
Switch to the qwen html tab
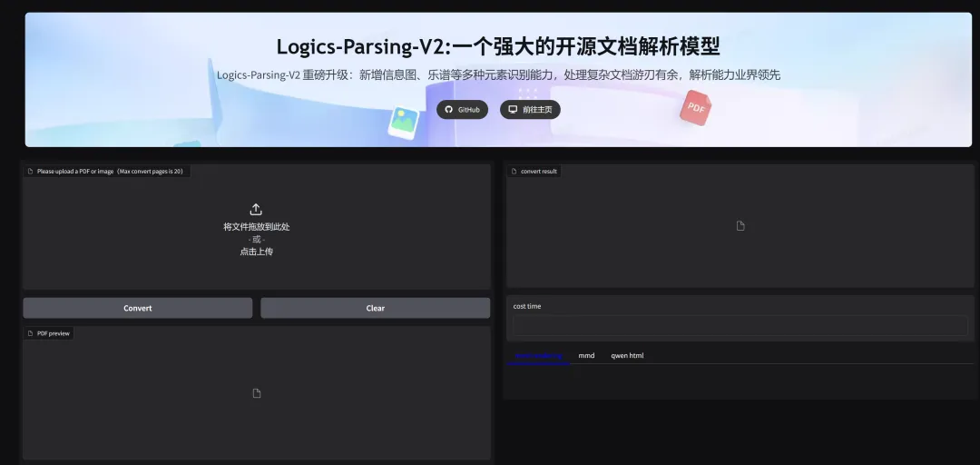[627, 355]
